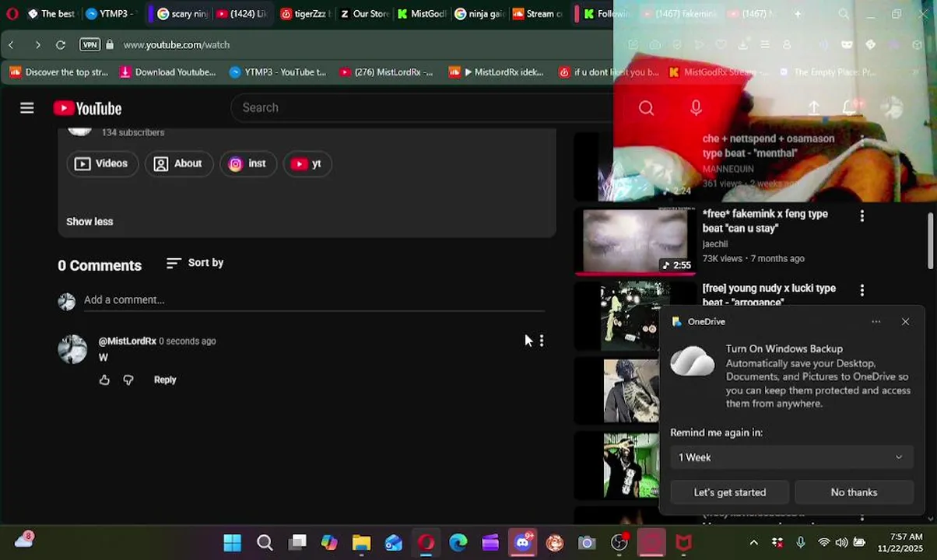Start voice search with the microphone icon
Screen dimensions: 937x560
pyautogui.click(x=696, y=108)
